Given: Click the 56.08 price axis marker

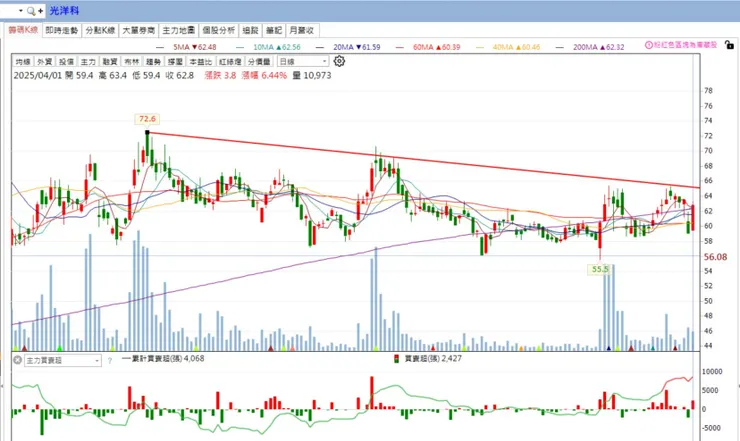Looking at the screenshot, I should click(x=715, y=257).
